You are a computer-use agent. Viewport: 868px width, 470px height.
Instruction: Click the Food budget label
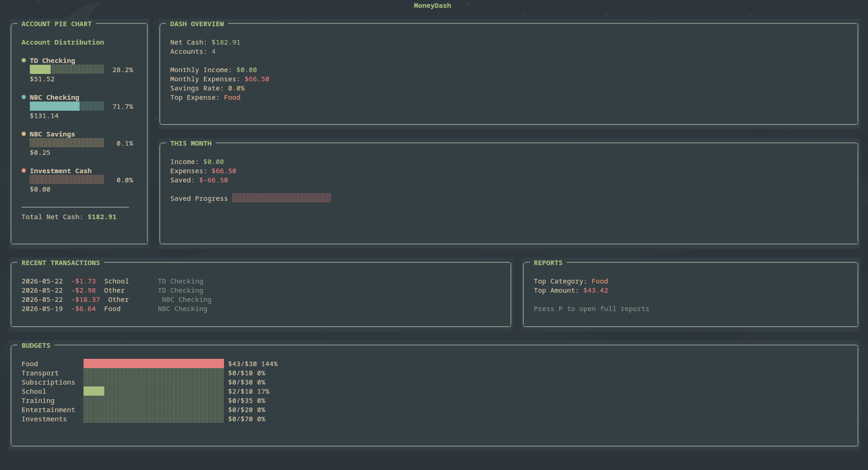[x=30, y=364]
